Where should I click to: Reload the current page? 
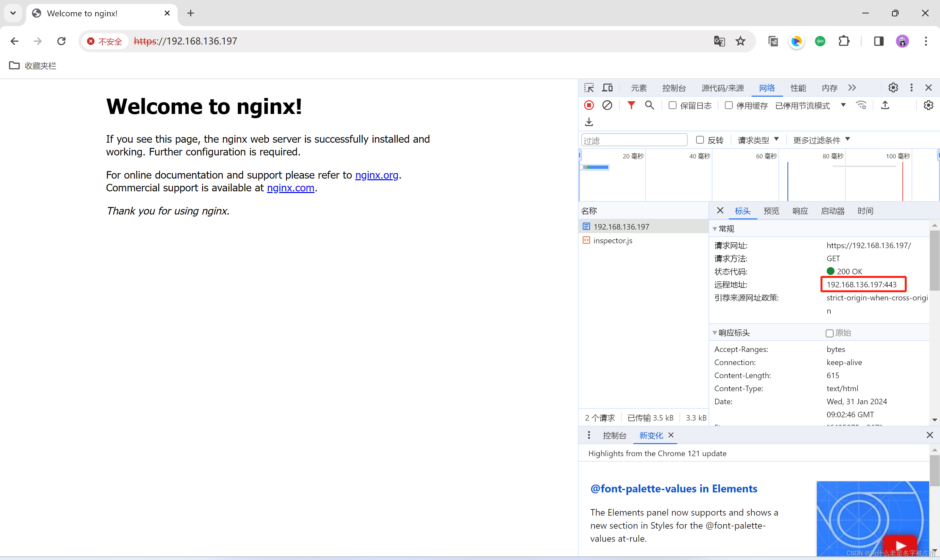click(x=61, y=41)
